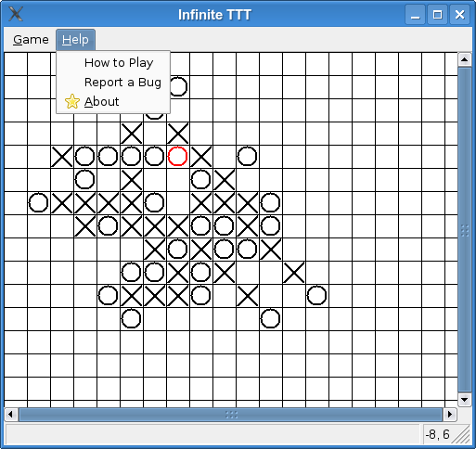Choose Report a Bug from Help menu
This screenshot has height=449, width=476.
[x=122, y=83]
